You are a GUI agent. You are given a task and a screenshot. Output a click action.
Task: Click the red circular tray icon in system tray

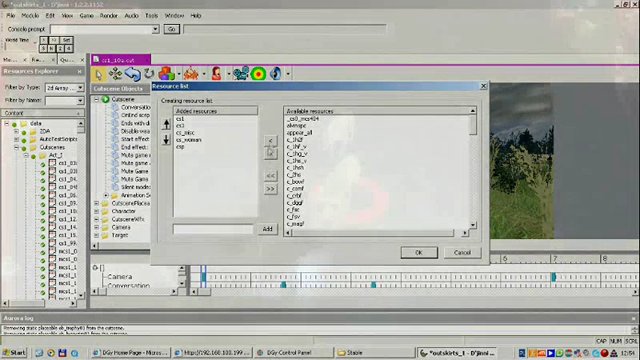605,353
